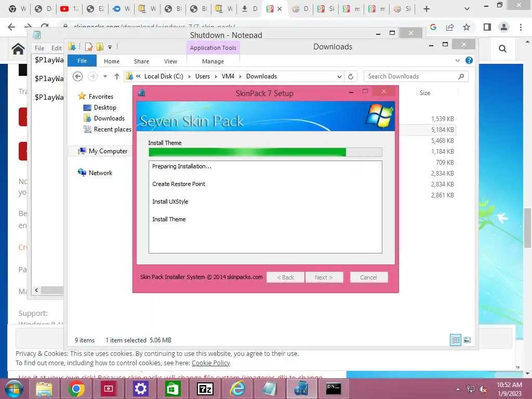532x399 pixels.
Task: Open the red taskbar app icon
Action: coord(109,389)
